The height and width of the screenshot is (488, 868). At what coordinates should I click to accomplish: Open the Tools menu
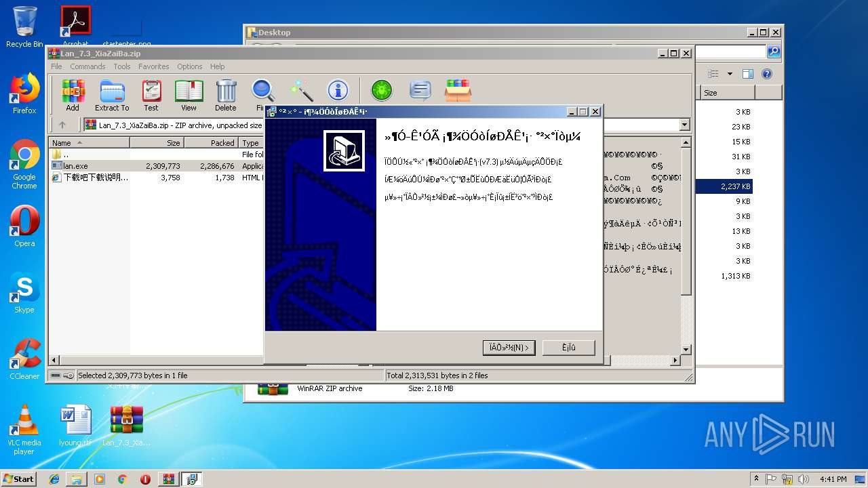point(122,66)
